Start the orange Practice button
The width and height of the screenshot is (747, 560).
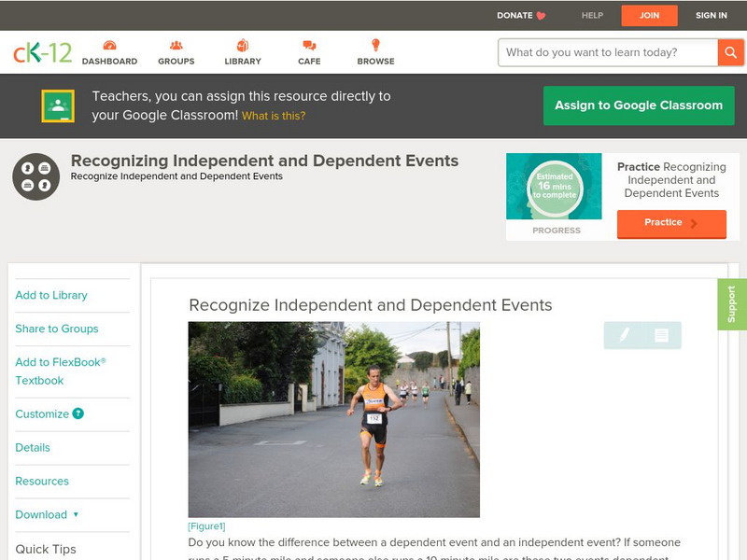coord(670,223)
